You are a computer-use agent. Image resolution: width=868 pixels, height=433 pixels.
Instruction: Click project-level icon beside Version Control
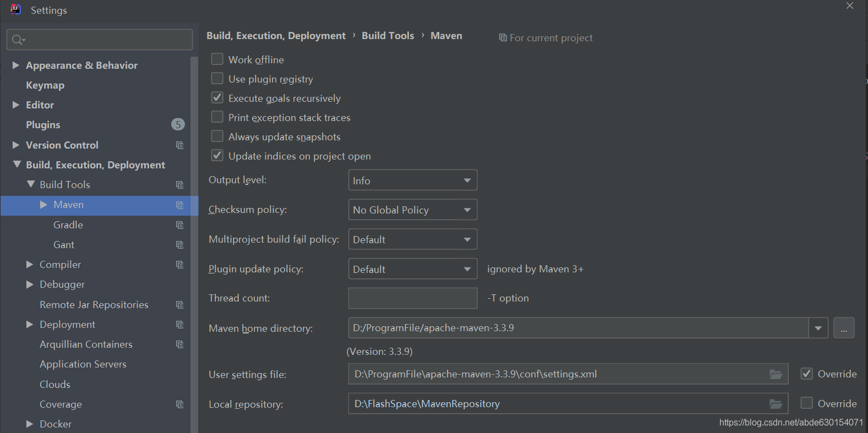tap(179, 145)
